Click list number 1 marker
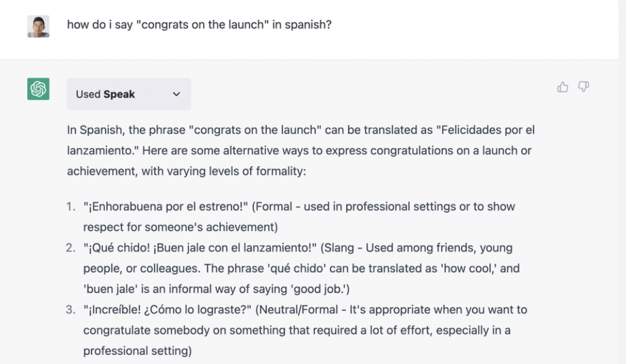This screenshot has width=626, height=364. click(71, 207)
